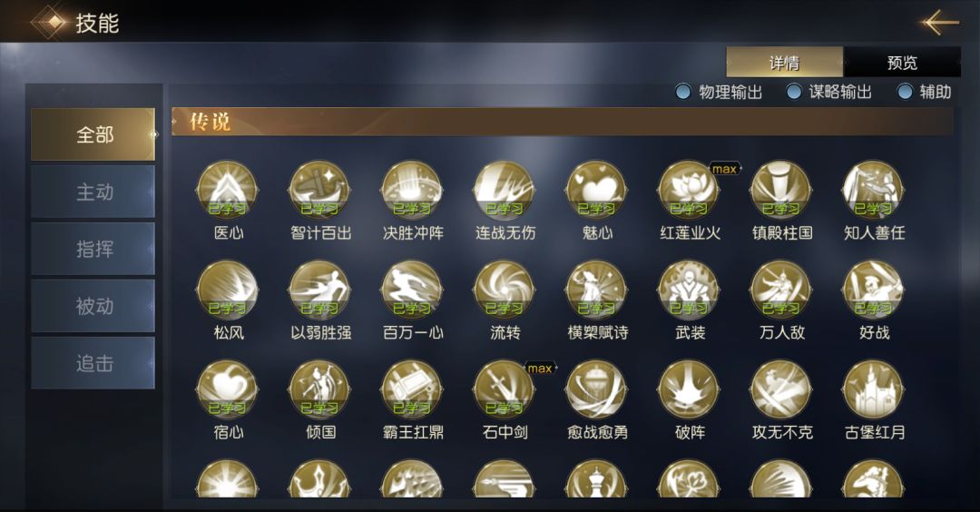This screenshot has width=980, height=512.
Task: Pick the 武装 armored warrior skill
Action: click(689, 290)
